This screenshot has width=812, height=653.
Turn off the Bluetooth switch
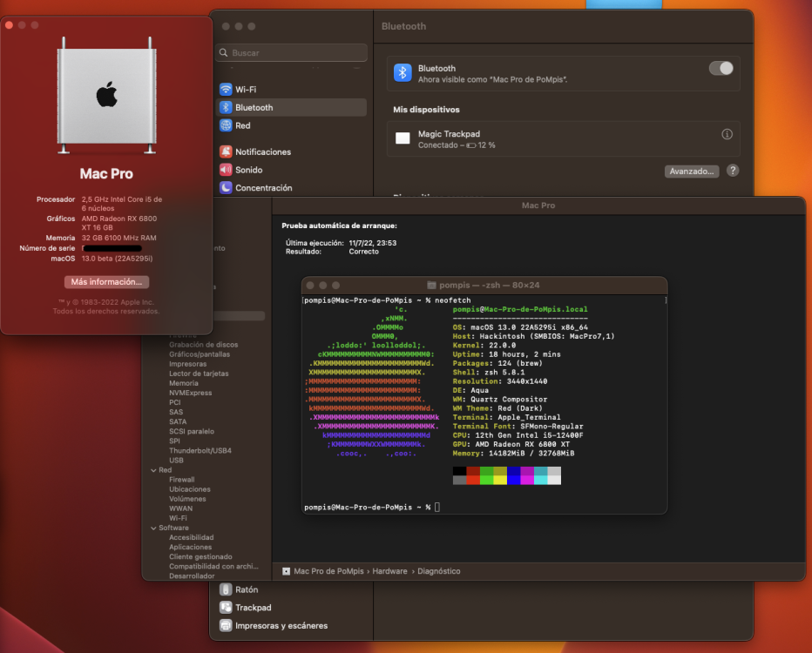coord(721,68)
